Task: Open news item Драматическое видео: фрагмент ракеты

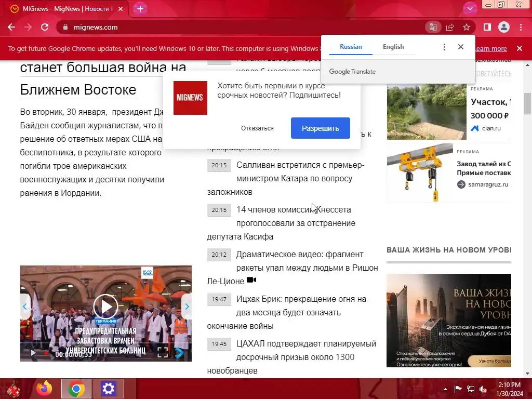Action: tap(292, 268)
